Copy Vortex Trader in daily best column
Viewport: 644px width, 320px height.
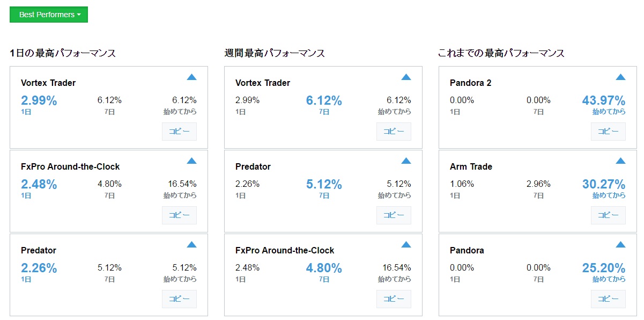[179, 132]
